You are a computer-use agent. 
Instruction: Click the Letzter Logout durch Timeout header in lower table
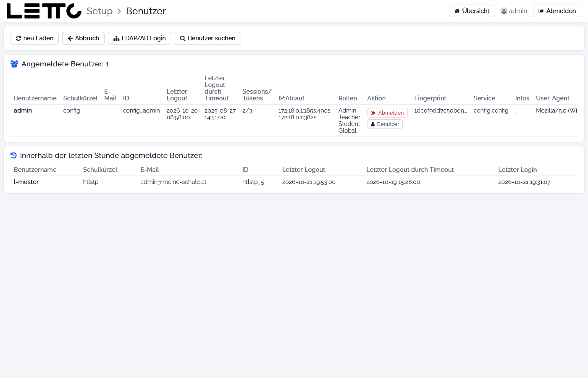coord(410,170)
